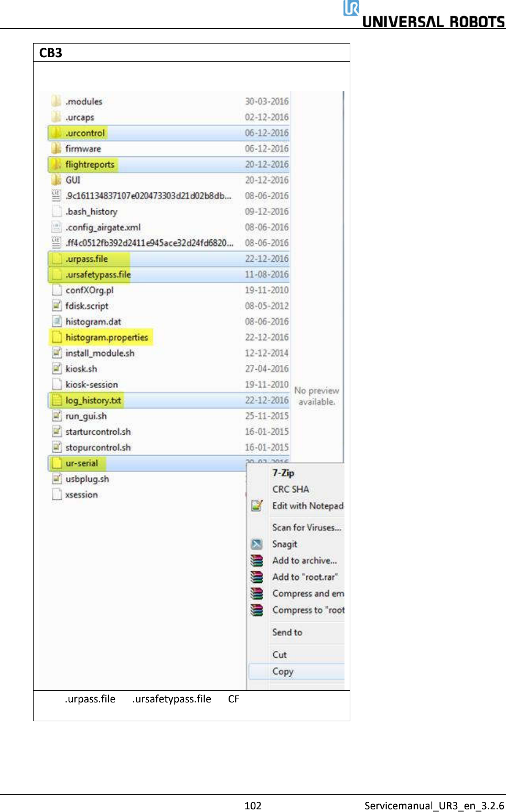
Task: Select the ur-serial file name
Action: [82, 463]
